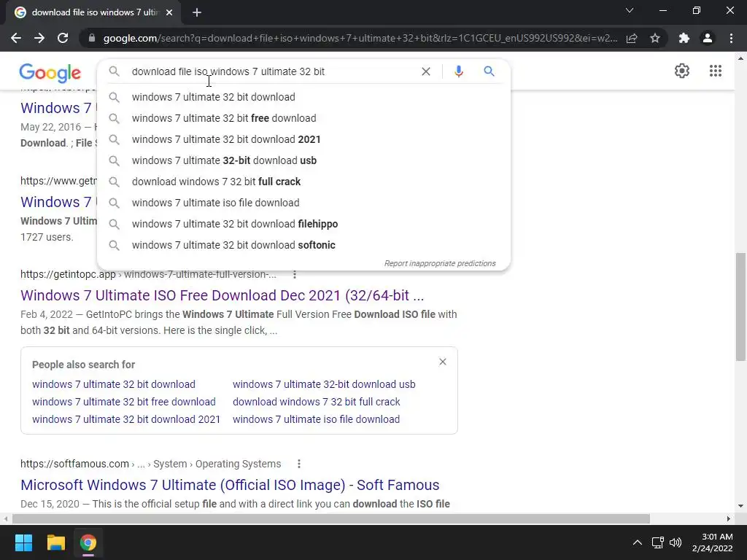Select suggestion 'windows 7 ultimate 32-bit download usb'

[x=303, y=160]
